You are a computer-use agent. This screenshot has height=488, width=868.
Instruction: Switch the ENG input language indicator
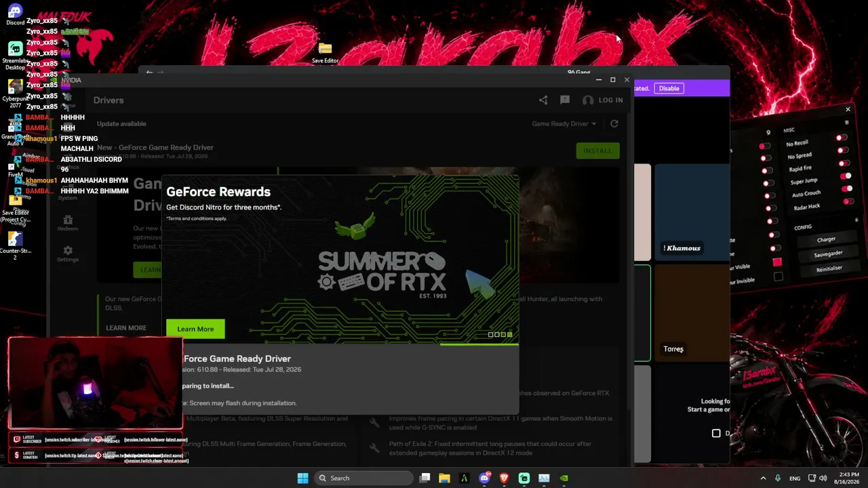pyautogui.click(x=795, y=478)
